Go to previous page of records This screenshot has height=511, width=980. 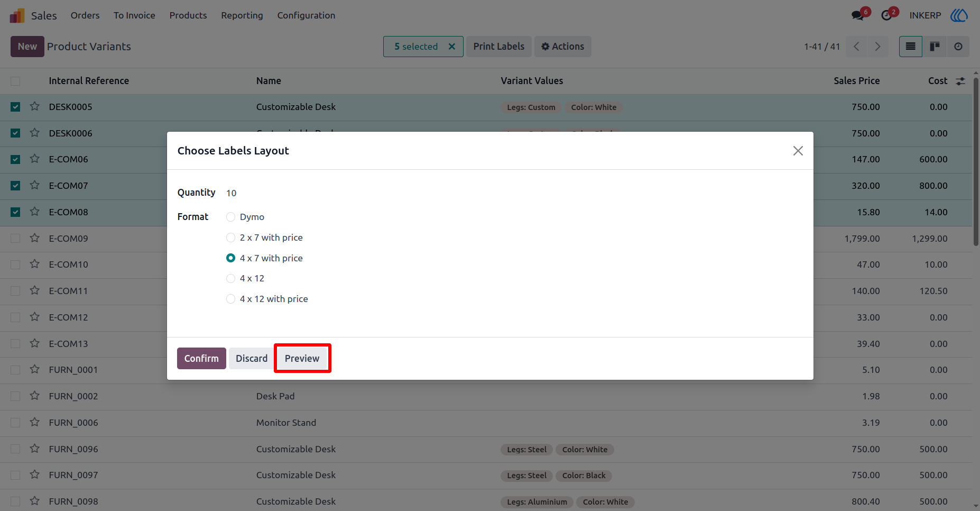tap(856, 47)
